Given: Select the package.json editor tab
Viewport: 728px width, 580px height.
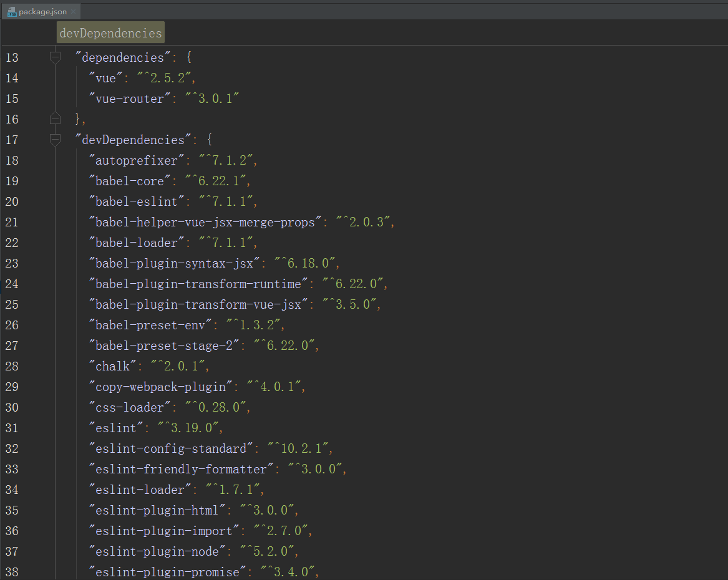Looking at the screenshot, I should [41, 12].
